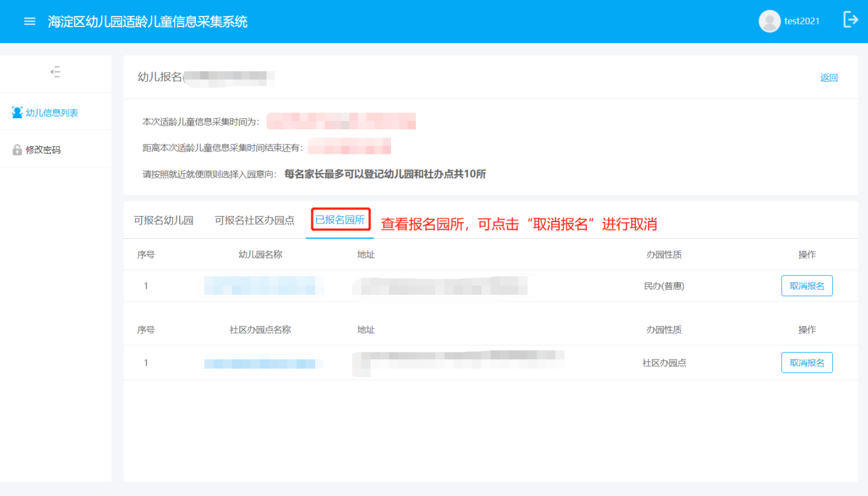Viewport: 868px width, 496px height.
Task: Click the user avatar next to test2021
Action: click(770, 22)
